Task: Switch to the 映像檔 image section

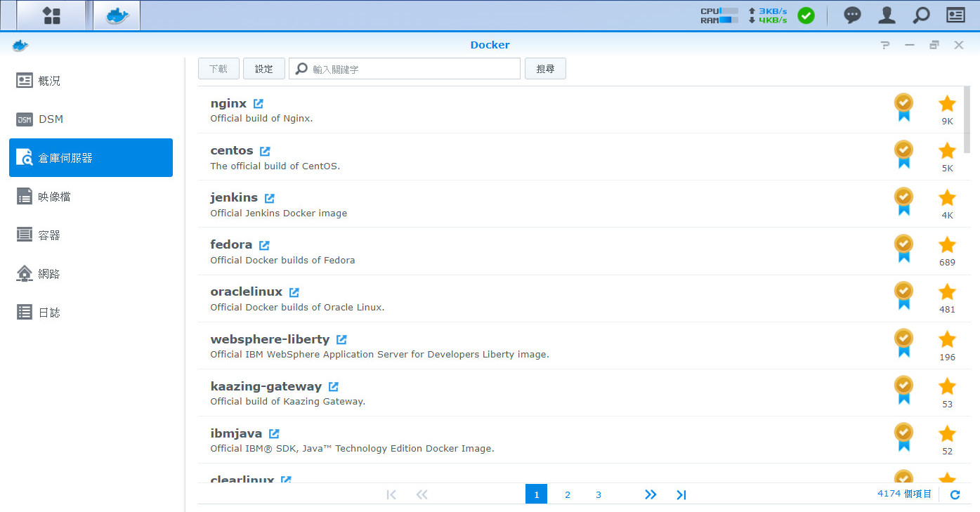Action: point(91,197)
